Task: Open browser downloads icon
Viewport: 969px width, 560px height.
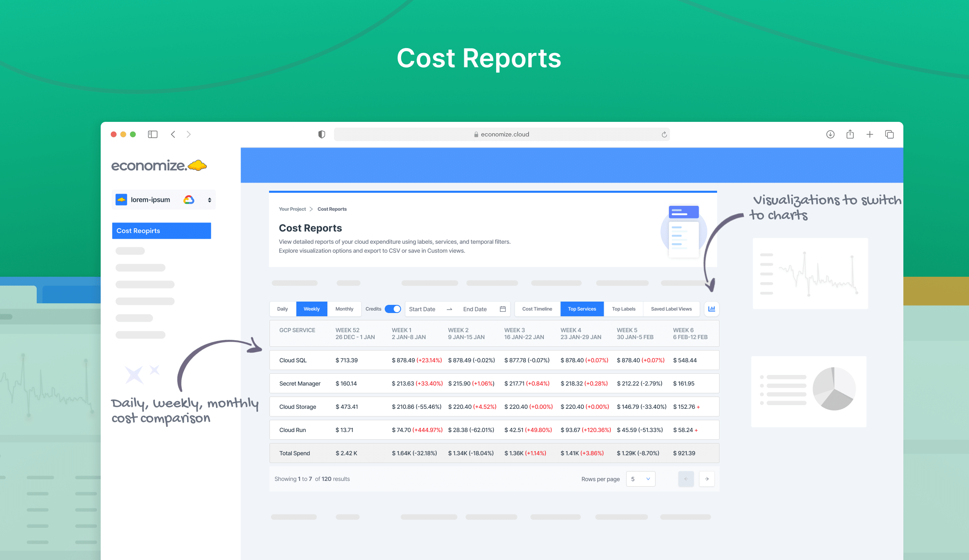Action: pyautogui.click(x=830, y=134)
